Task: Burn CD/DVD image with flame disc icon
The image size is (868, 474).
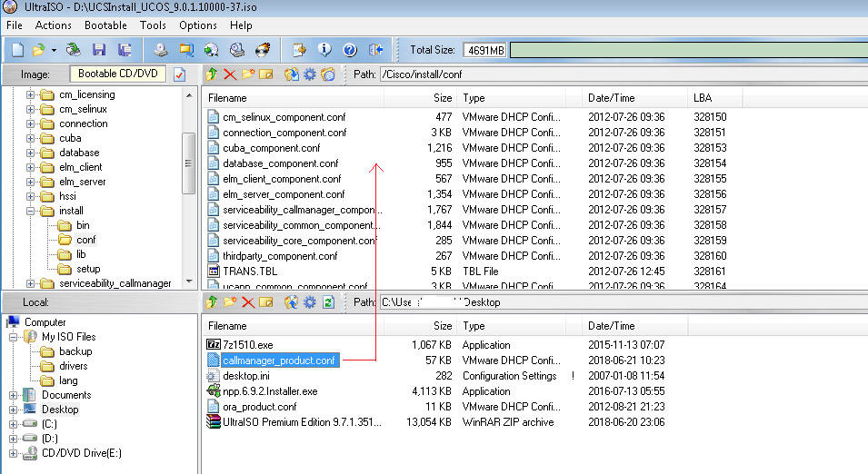Action: [263, 50]
